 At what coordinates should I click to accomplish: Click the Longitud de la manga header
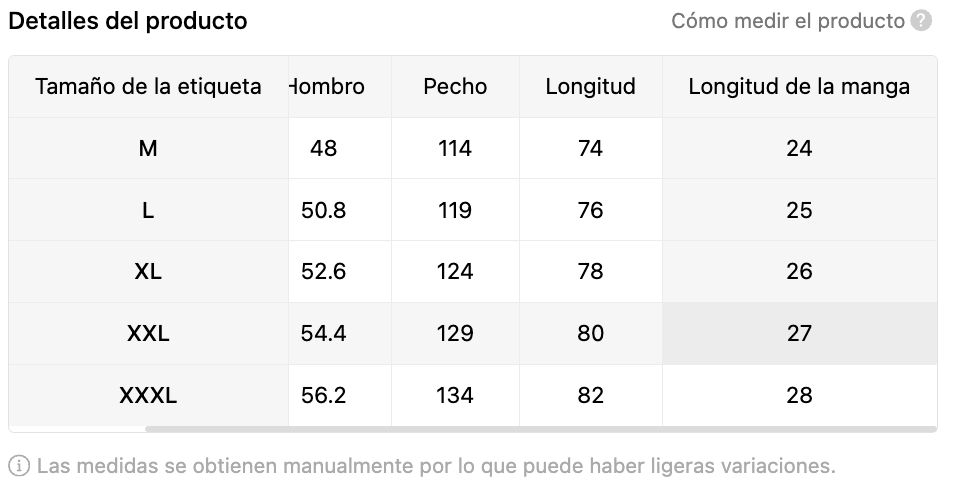point(800,87)
